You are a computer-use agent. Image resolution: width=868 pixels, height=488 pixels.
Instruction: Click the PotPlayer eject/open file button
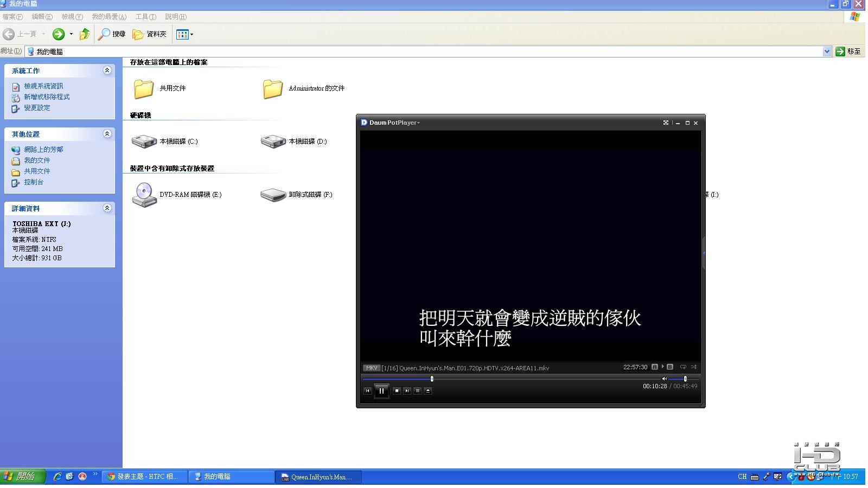[x=427, y=390]
